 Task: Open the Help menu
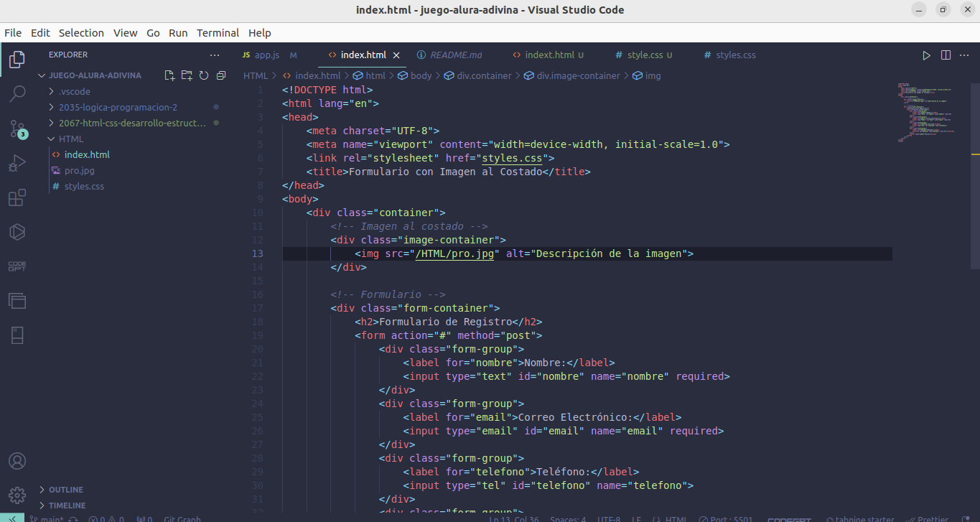(260, 33)
